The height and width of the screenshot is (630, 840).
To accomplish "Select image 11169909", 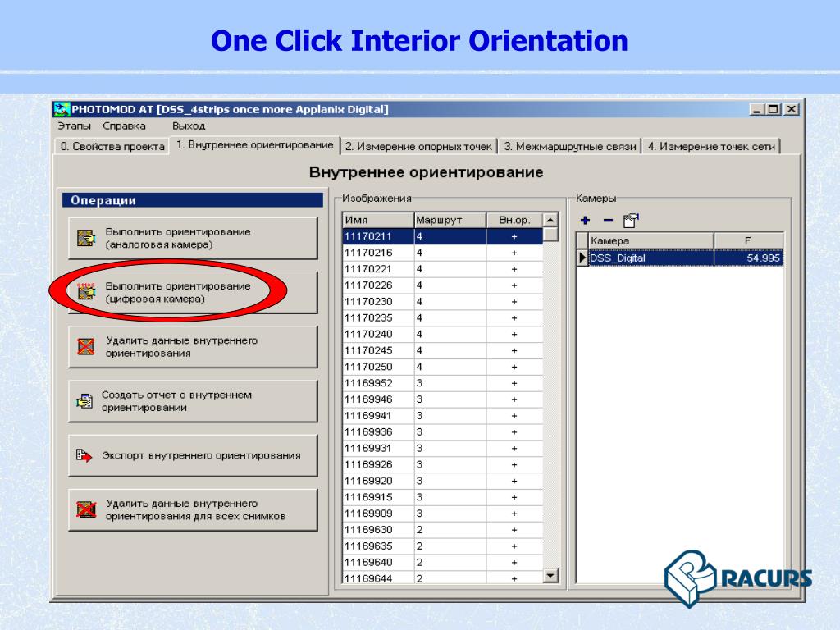I will coord(442,514).
